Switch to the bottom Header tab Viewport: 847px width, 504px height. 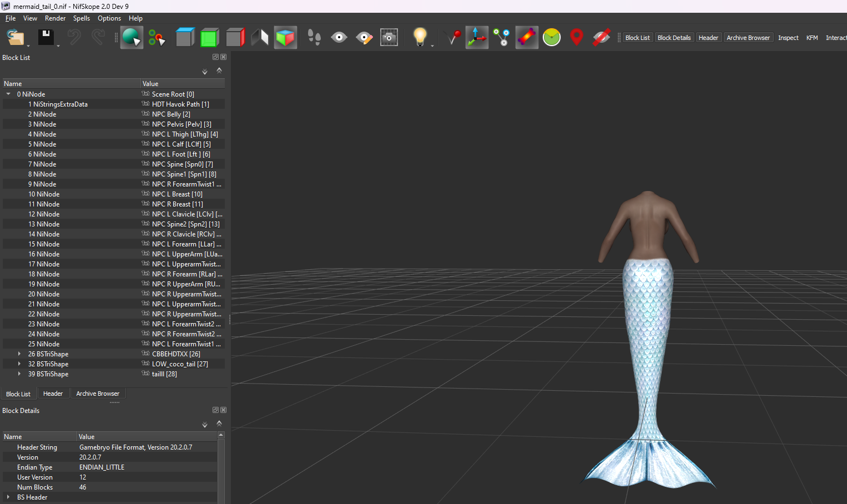[x=53, y=394]
